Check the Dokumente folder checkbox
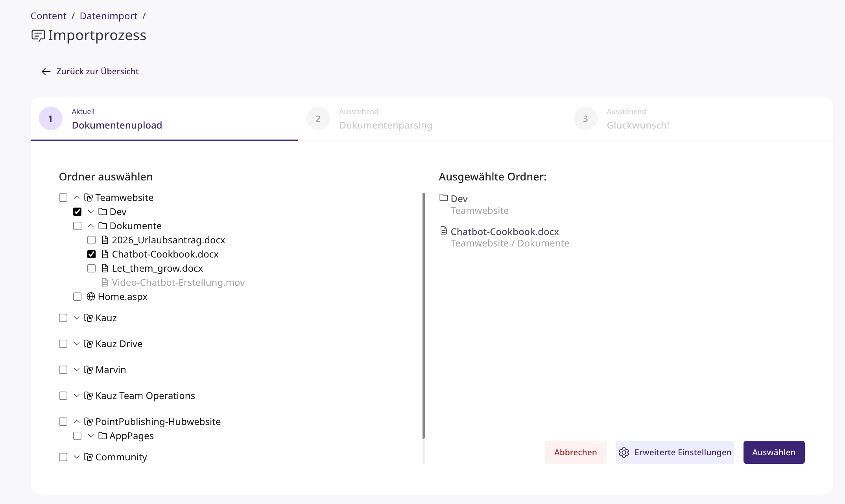845x504 pixels. [77, 226]
